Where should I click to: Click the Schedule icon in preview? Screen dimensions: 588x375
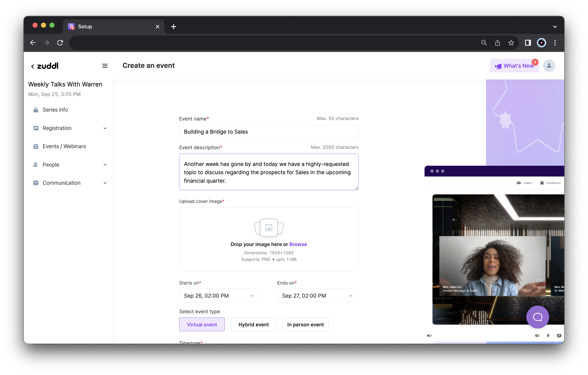pyautogui.click(x=542, y=183)
